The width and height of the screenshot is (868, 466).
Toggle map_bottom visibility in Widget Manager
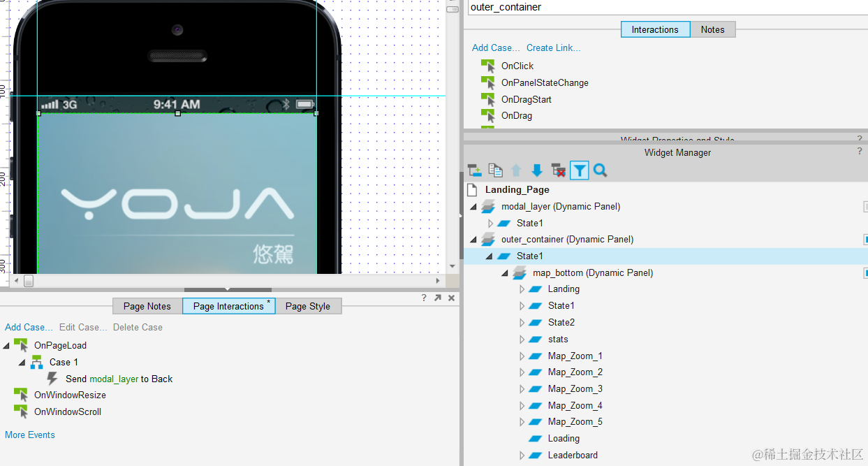[865, 273]
